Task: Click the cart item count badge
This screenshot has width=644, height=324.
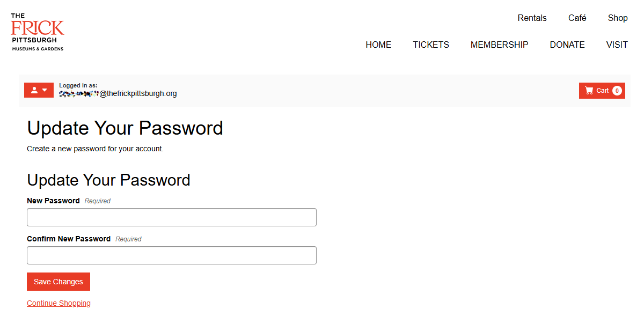Action: pyautogui.click(x=617, y=91)
